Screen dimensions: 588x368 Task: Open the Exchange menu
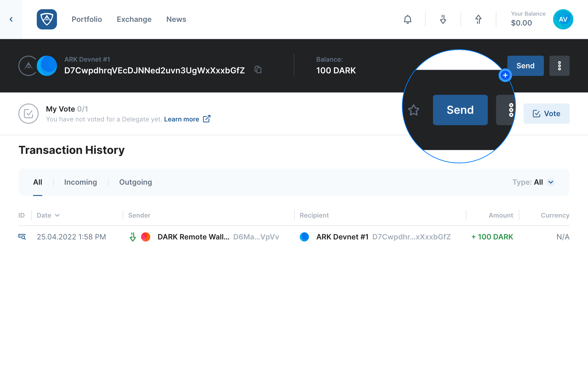pyautogui.click(x=134, y=19)
